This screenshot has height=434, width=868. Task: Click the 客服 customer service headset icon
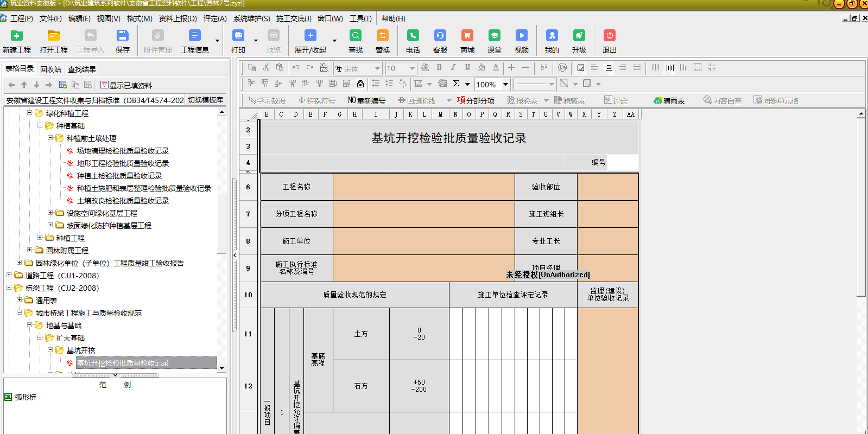pyautogui.click(x=440, y=36)
